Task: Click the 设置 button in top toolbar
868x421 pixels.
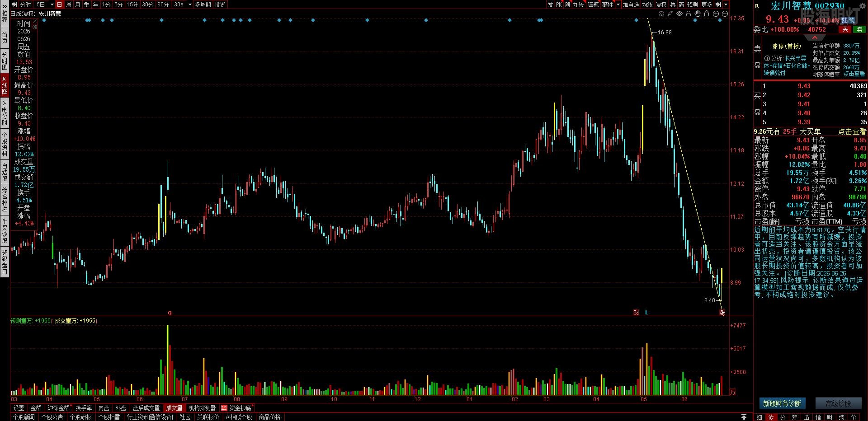Action: point(220,5)
